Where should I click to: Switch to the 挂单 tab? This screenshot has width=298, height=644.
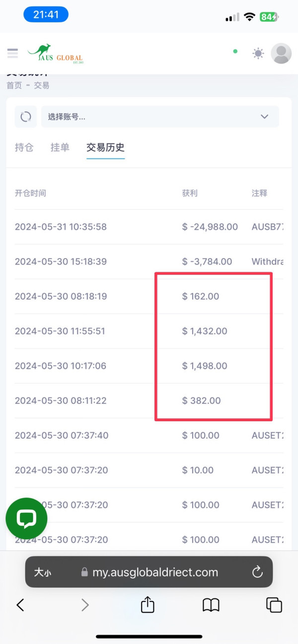[60, 147]
